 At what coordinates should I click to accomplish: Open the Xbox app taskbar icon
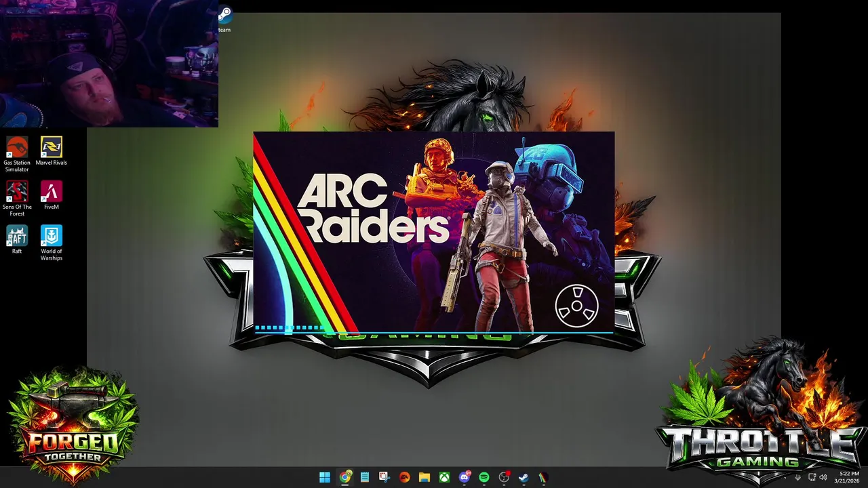pos(444,477)
